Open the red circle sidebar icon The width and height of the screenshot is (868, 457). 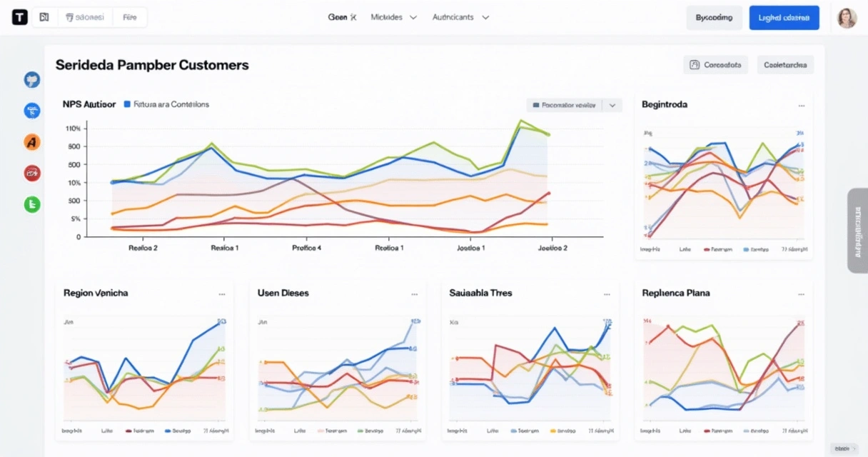point(31,173)
